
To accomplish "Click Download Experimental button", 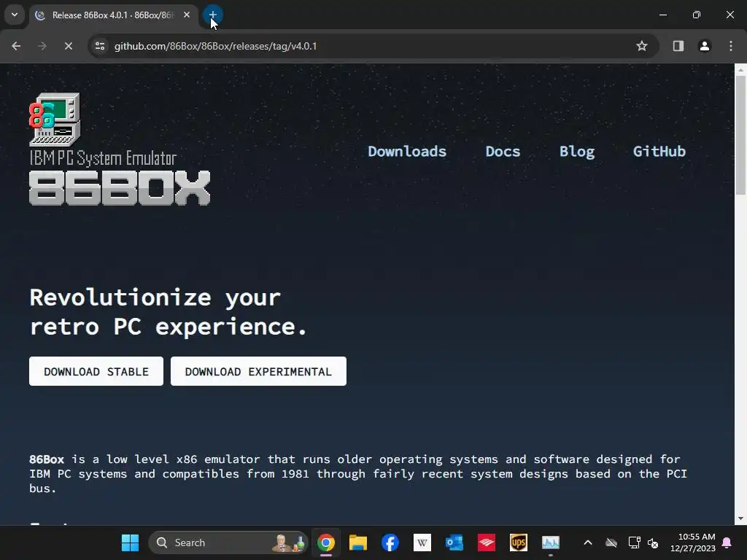I will [258, 371].
